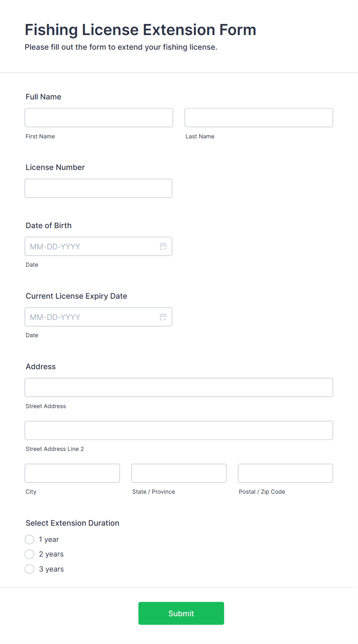Open the Date of Birth calendar icon
The height and width of the screenshot is (644, 358).
point(163,246)
